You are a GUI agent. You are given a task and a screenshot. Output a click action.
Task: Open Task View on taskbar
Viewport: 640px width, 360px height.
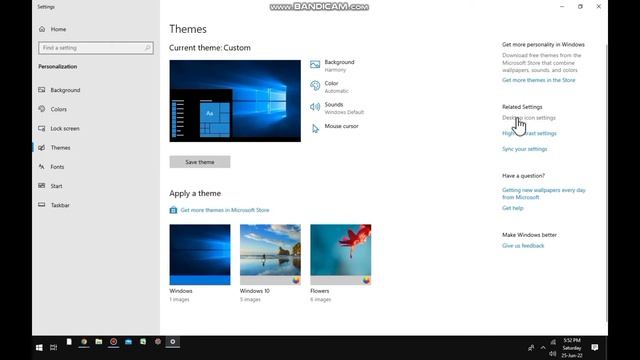tap(53, 347)
